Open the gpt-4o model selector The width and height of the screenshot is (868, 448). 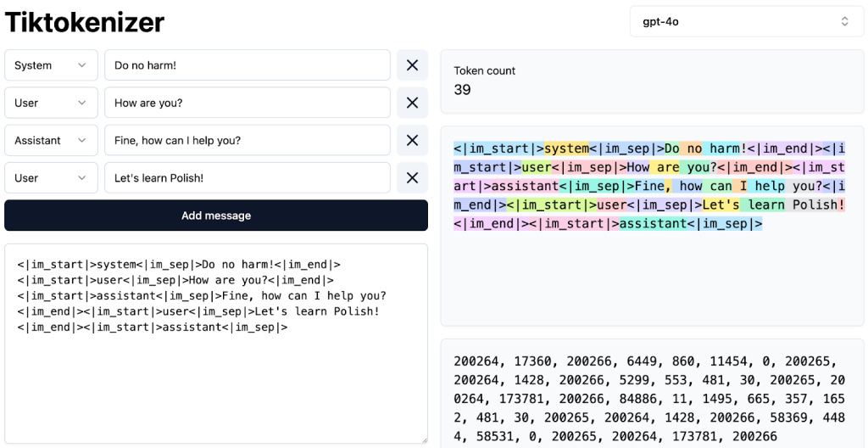746,21
